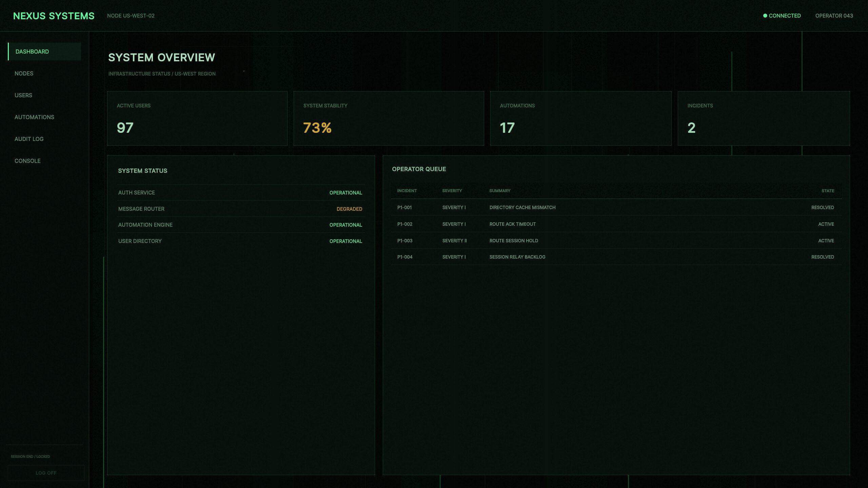Click Active state of P1-003
Image resolution: width=868 pixels, height=488 pixels.
826,241
